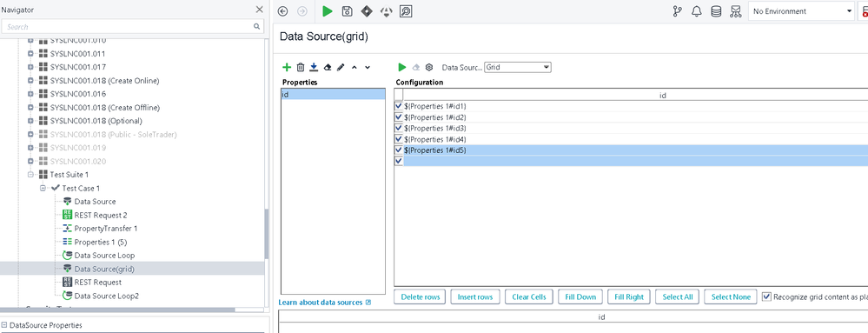Click the Properties 1 (5) step icon
This screenshot has height=333, width=868.
pyautogui.click(x=68, y=242)
